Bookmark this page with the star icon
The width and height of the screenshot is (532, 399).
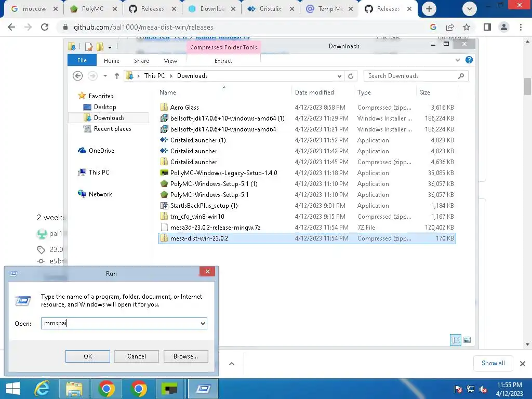[x=467, y=27]
